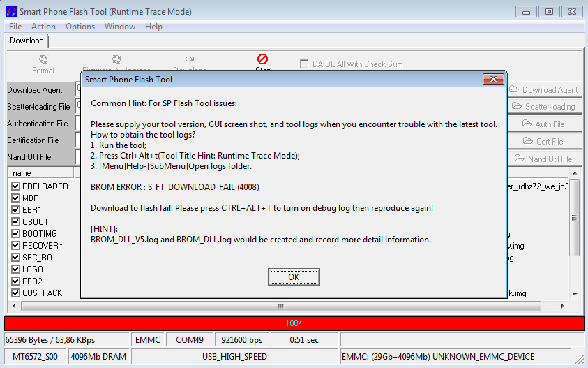
Task: Click the Scatter-loading browse button
Action: [544, 107]
